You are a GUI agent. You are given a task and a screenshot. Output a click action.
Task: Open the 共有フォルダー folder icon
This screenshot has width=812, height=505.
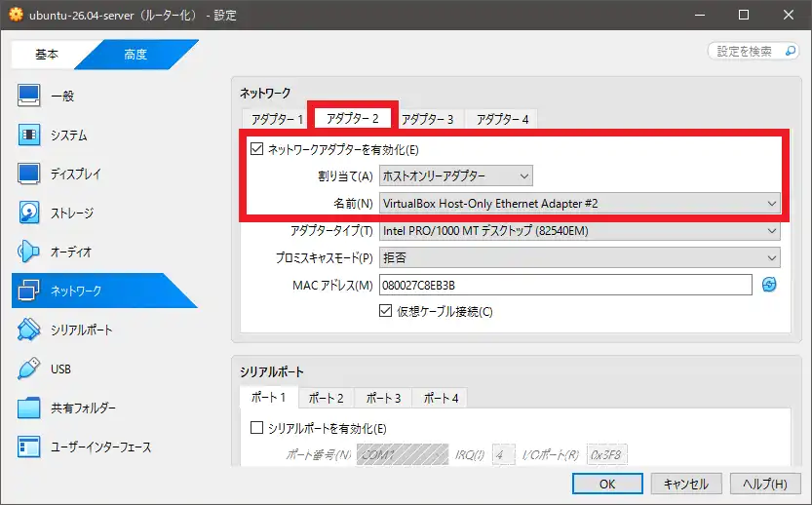(x=28, y=408)
